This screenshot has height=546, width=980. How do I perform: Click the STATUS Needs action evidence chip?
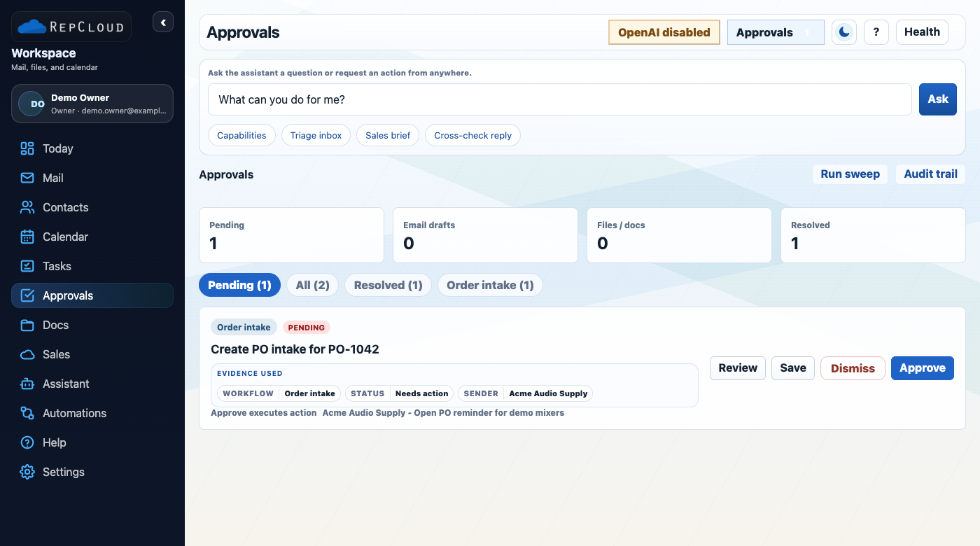click(x=399, y=393)
